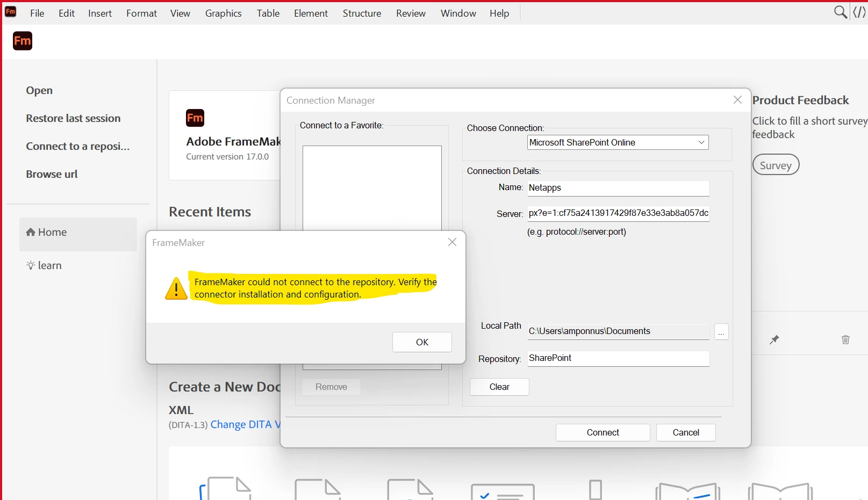Open the Structure menu
The width and height of the screenshot is (868, 500).
[x=362, y=13]
